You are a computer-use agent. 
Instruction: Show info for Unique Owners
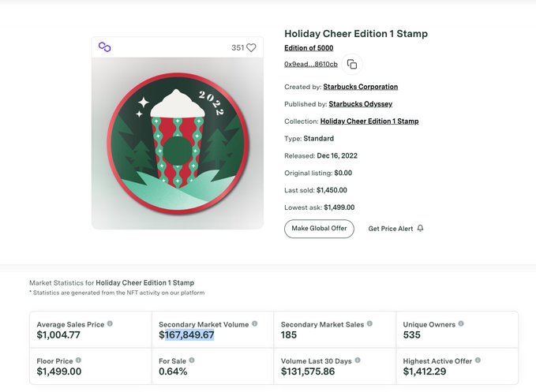pos(461,323)
